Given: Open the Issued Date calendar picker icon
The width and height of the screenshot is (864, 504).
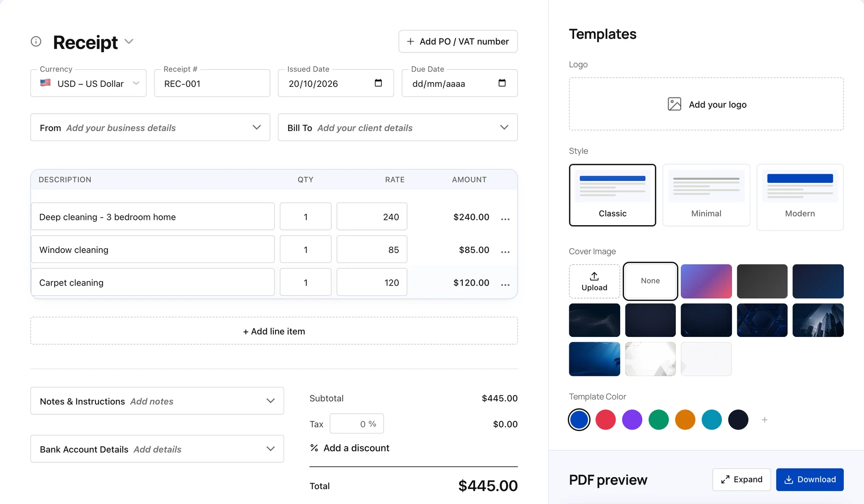Looking at the screenshot, I should pos(378,83).
